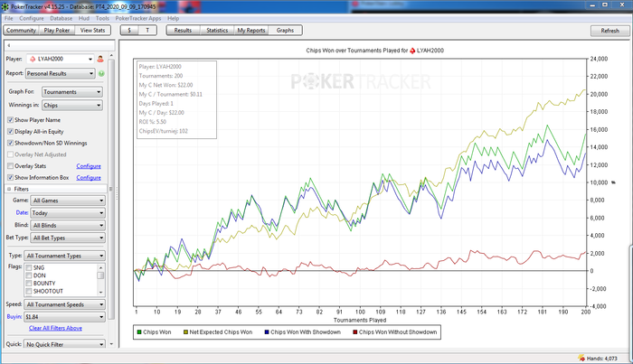The width and height of the screenshot is (633, 364).
Task: Collapse the left sidebar using the arrow
Action: [7, 44]
